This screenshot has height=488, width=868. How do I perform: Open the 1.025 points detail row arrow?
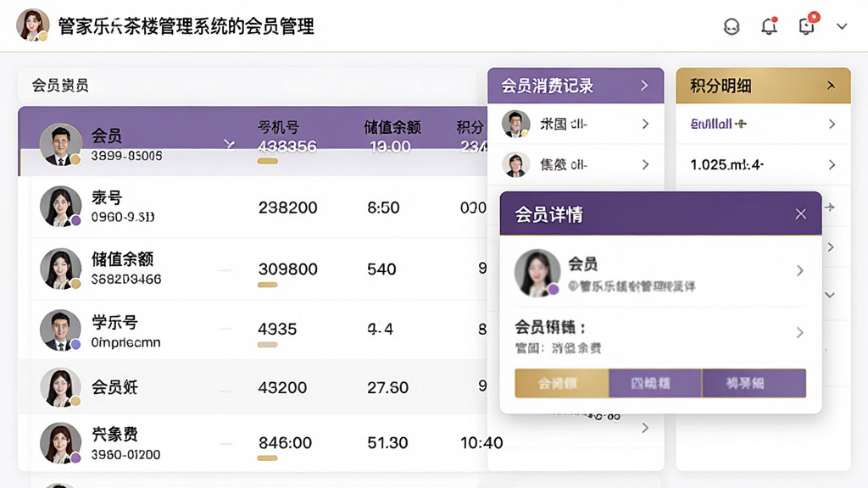tap(832, 164)
